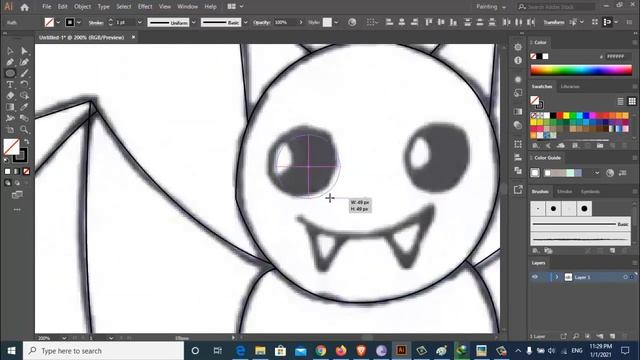Select the Zoom magnifier tool

[24, 129]
